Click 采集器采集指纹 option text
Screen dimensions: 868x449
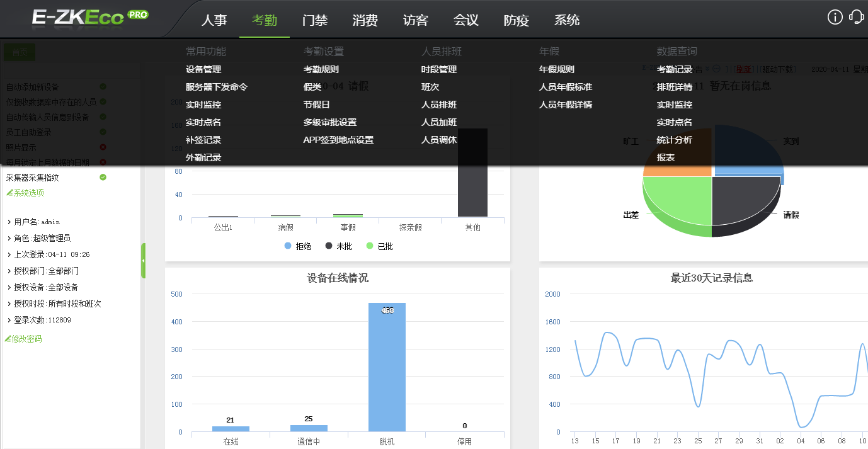coord(33,178)
